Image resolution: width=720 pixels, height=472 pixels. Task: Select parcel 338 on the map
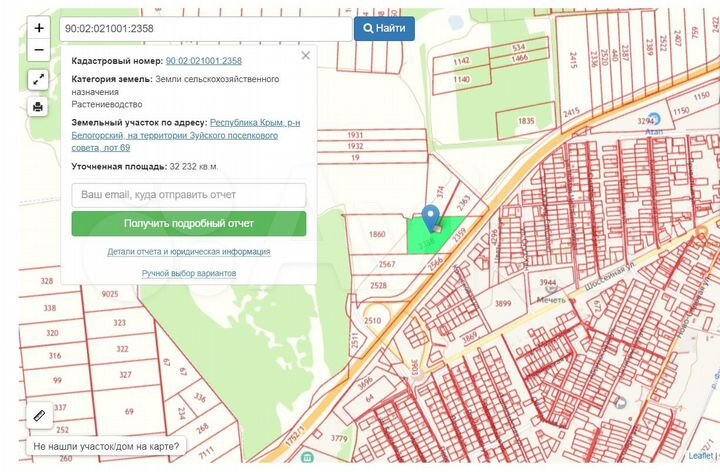[50, 308]
